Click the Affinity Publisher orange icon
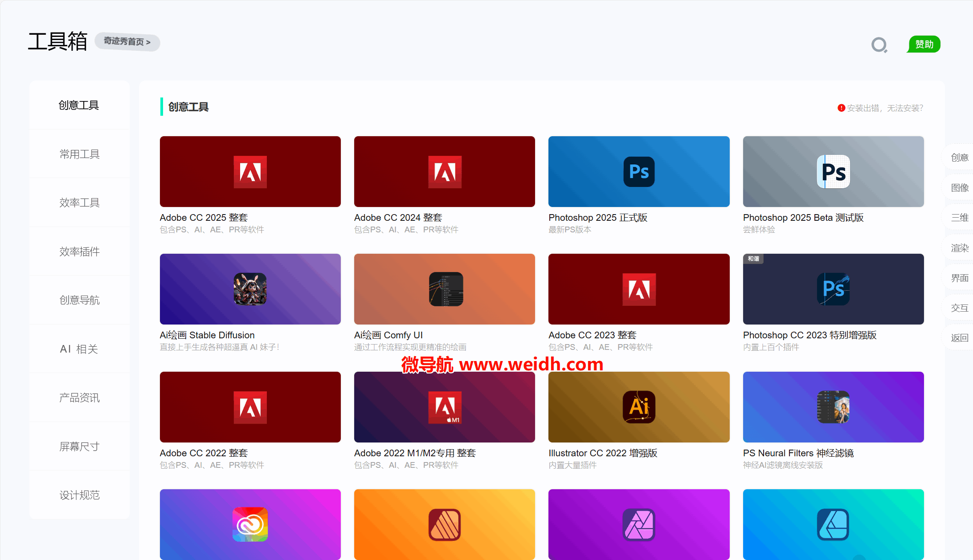This screenshot has height=560, width=973. [445, 525]
